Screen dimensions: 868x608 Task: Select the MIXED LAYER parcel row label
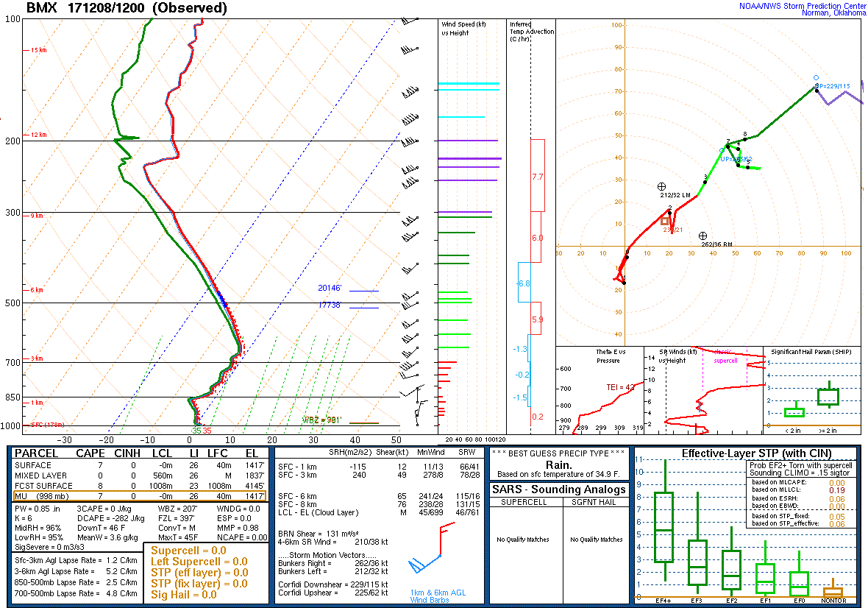40,476
